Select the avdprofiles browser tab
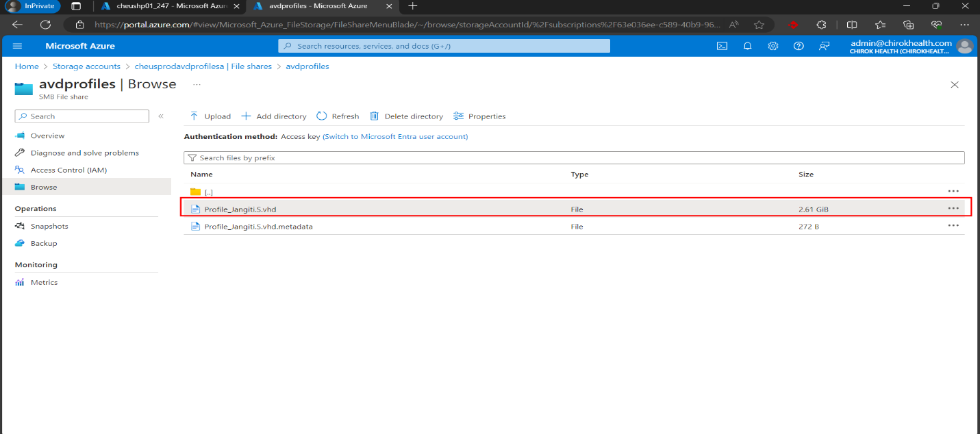Image resolution: width=980 pixels, height=434 pixels. [x=322, y=5]
